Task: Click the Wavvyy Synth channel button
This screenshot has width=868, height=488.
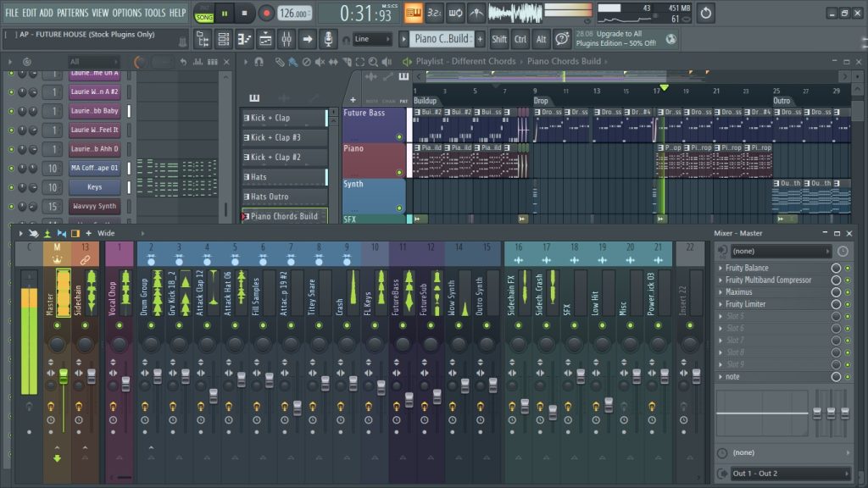Action: point(94,206)
